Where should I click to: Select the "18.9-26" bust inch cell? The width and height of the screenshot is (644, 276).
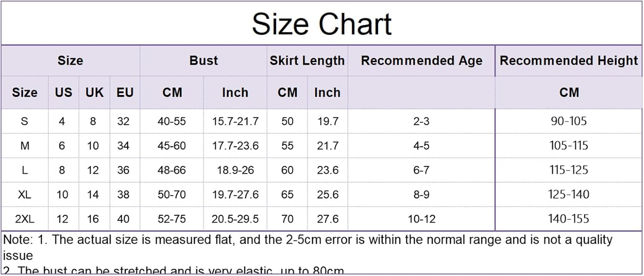pyautogui.click(x=235, y=170)
